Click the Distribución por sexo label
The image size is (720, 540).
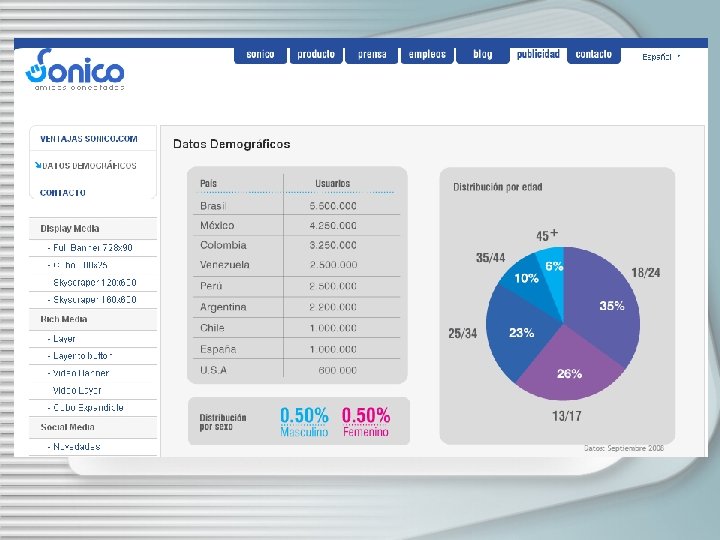click(223, 422)
